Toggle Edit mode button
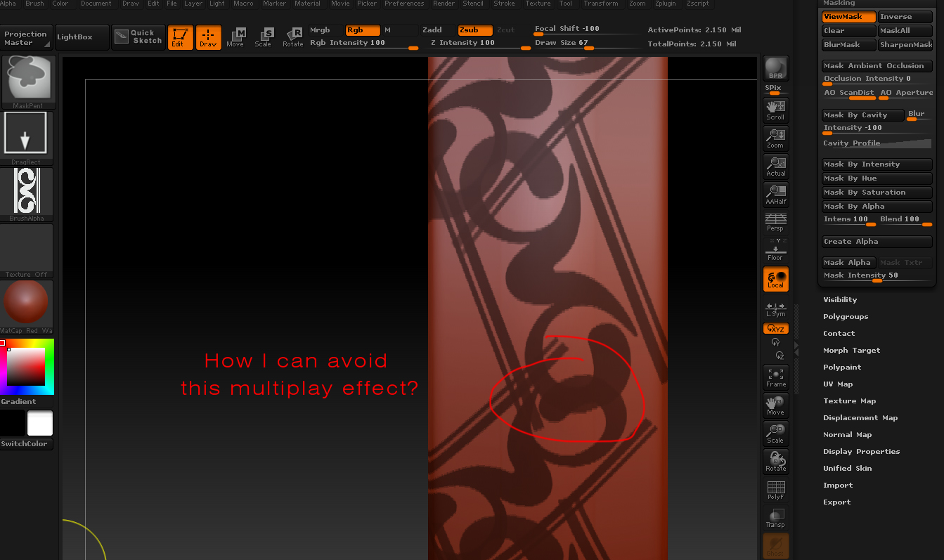Viewport: 944px width, 560px height. click(180, 37)
